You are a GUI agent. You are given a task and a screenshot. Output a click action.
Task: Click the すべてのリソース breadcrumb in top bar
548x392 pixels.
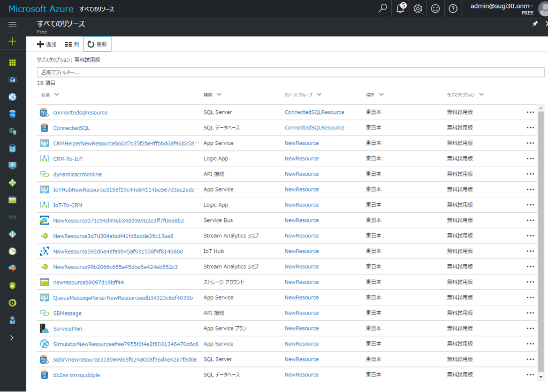[x=97, y=9]
